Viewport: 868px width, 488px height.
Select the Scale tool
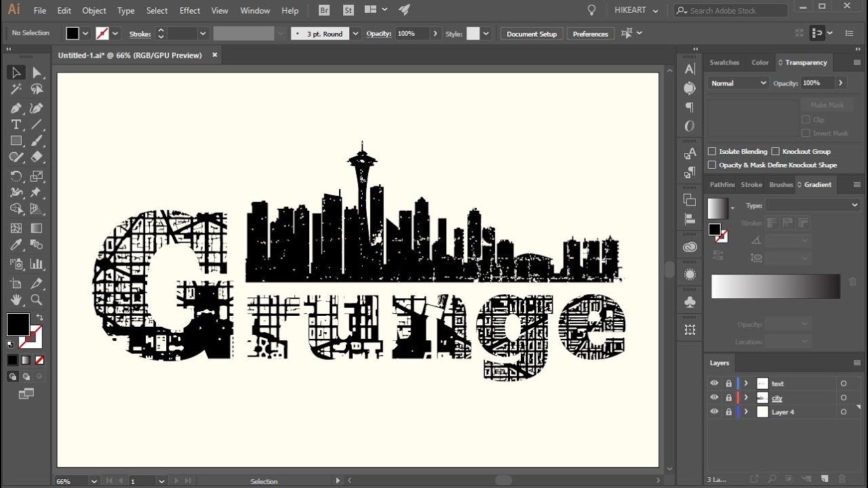pos(37,176)
